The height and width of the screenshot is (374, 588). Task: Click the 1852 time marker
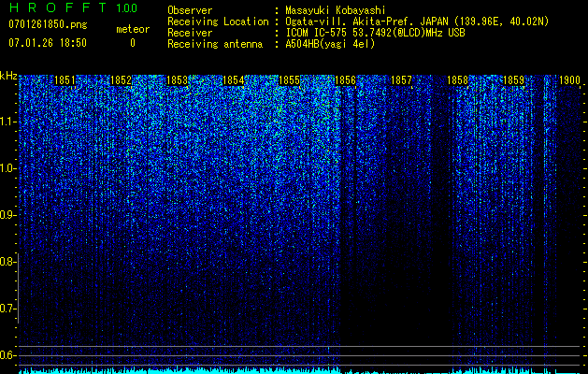pyautogui.click(x=122, y=80)
